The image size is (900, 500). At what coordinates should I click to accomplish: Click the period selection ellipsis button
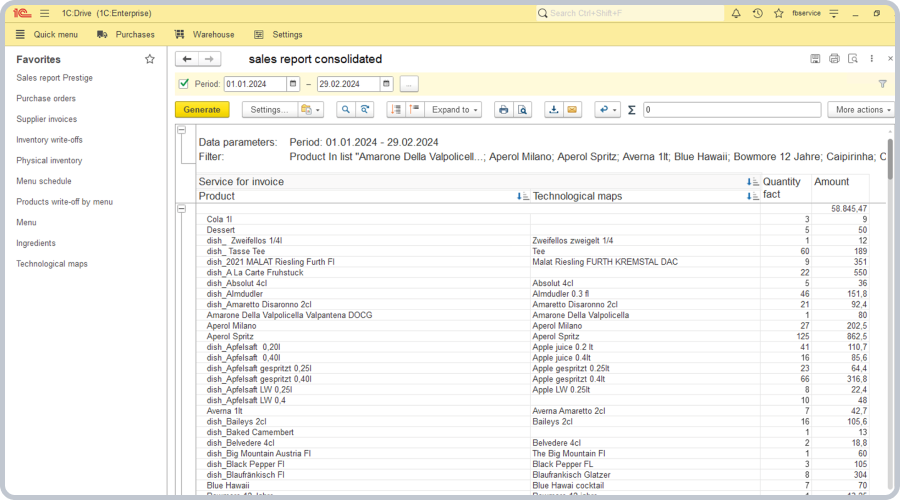409,84
